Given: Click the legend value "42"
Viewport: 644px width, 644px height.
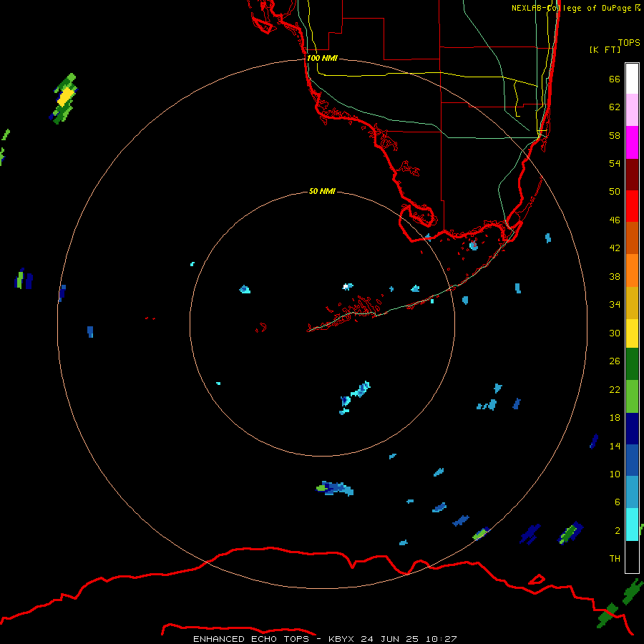Looking at the screenshot, I should coord(615,248).
